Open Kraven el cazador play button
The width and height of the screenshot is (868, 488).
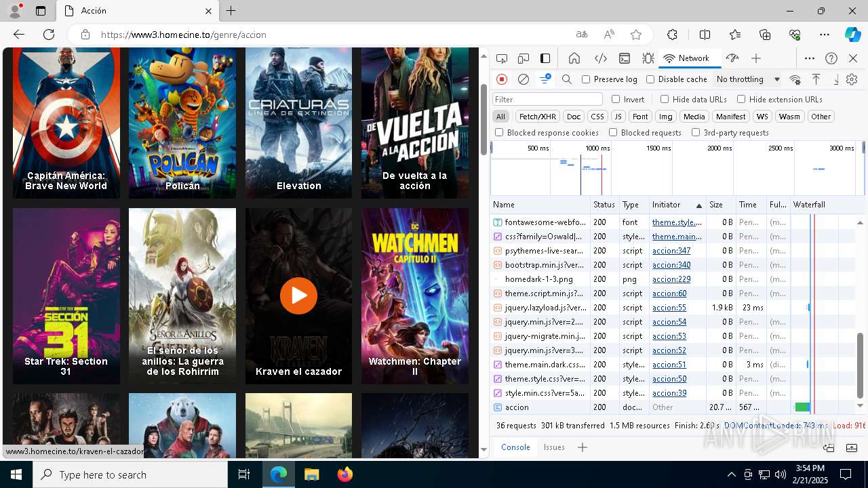[x=298, y=296]
